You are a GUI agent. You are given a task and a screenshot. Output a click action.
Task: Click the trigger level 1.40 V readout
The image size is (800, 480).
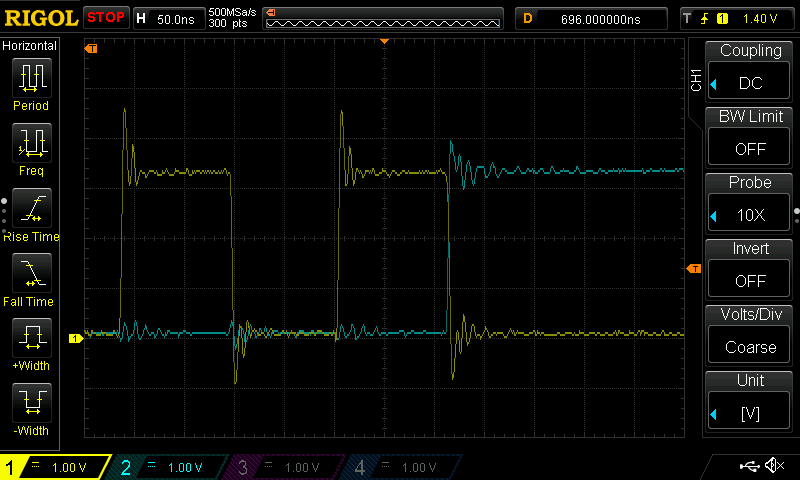click(760, 19)
